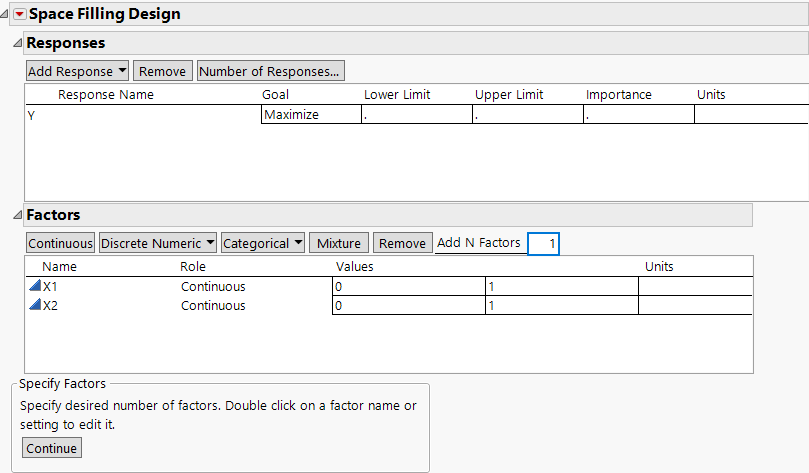
Task: Click Remove button in Factors section
Action: (x=402, y=243)
